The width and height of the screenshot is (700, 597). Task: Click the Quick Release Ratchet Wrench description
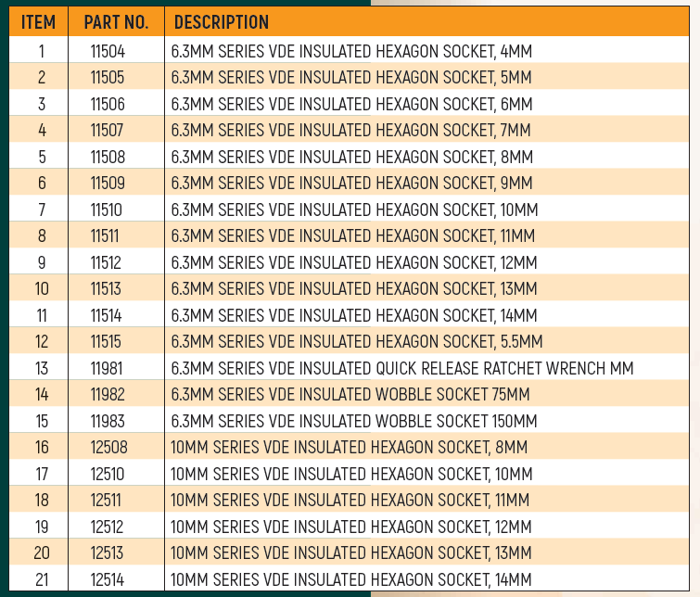(402, 369)
